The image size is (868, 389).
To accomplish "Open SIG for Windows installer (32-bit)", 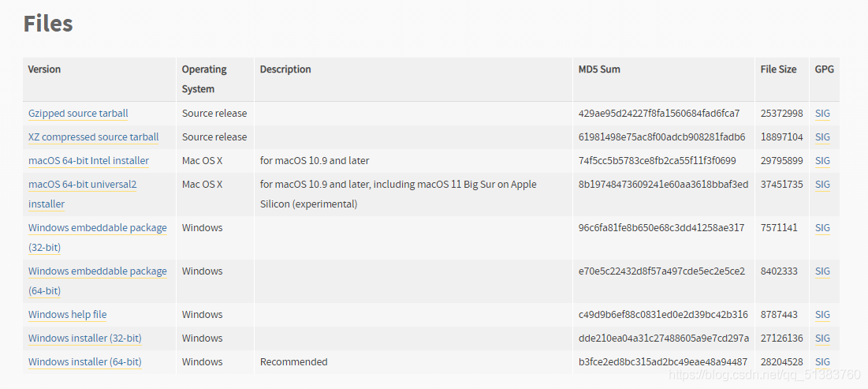I will click(822, 338).
